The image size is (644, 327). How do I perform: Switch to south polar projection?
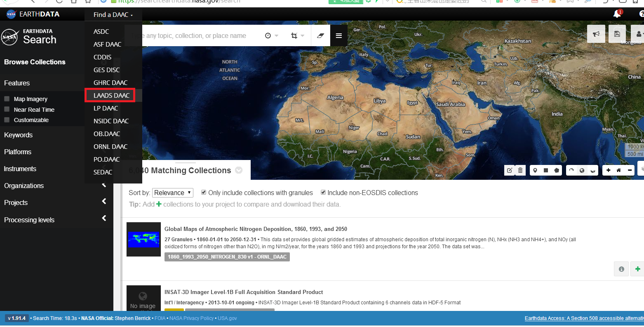tap(593, 170)
